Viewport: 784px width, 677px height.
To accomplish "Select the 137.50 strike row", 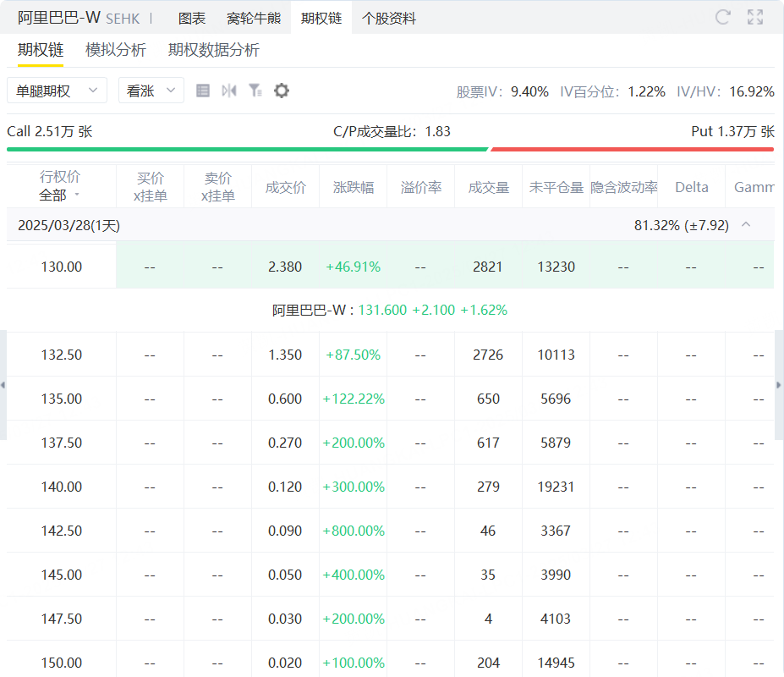I will click(x=390, y=443).
